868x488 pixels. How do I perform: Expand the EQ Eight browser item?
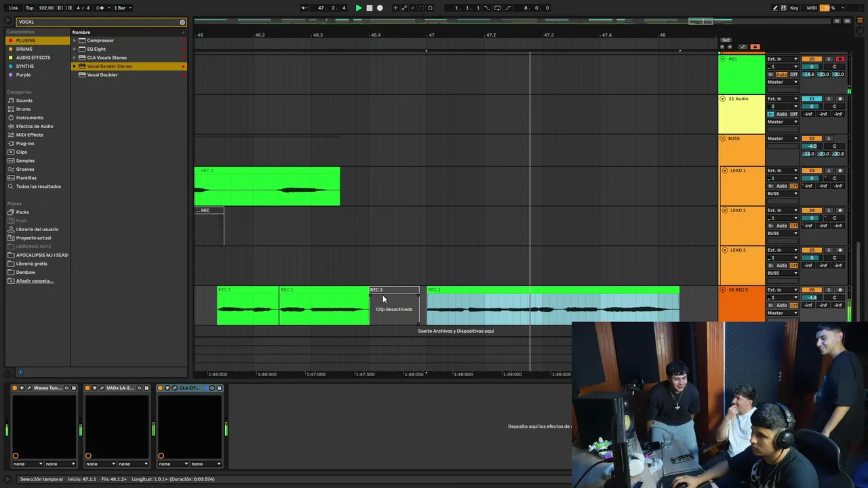[75, 49]
